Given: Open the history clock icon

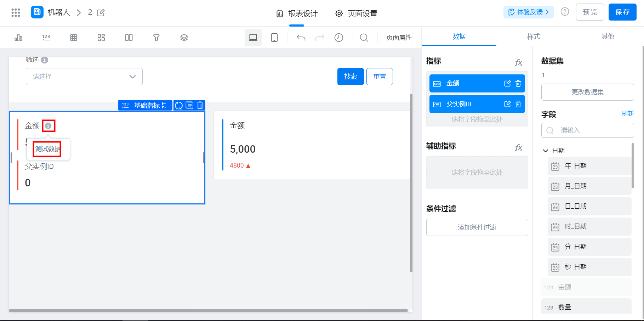Looking at the screenshot, I should click(339, 38).
